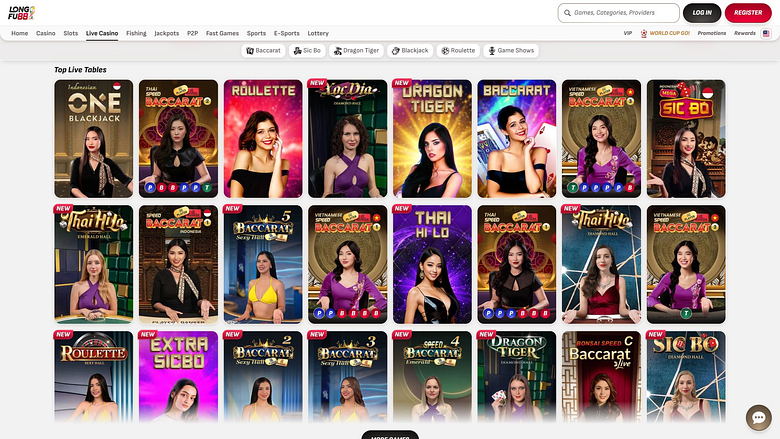The image size is (780, 439).
Task: Click the Sic Bo dice icon
Action: pyautogui.click(x=297, y=51)
